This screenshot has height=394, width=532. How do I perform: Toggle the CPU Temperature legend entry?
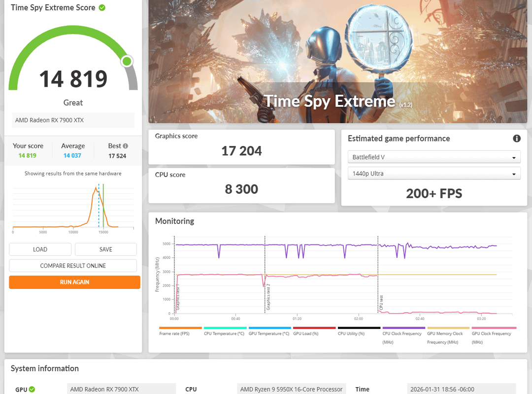[225, 333]
